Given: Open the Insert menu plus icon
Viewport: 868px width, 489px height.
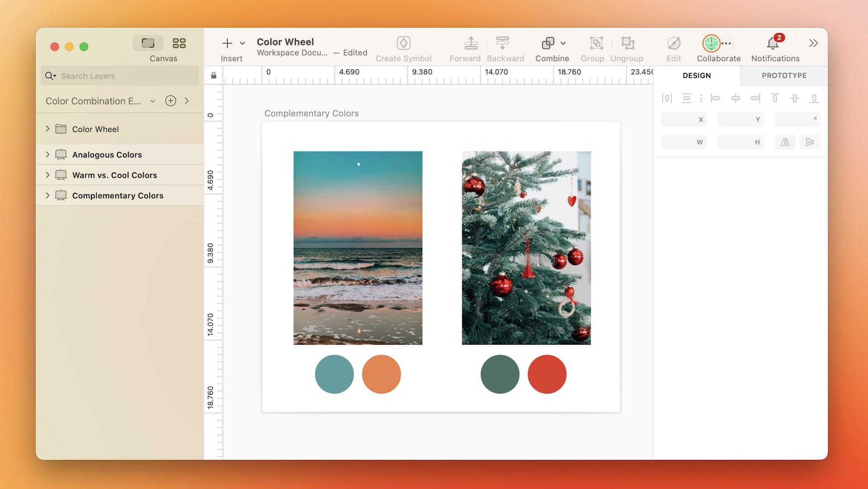Looking at the screenshot, I should pyautogui.click(x=228, y=43).
